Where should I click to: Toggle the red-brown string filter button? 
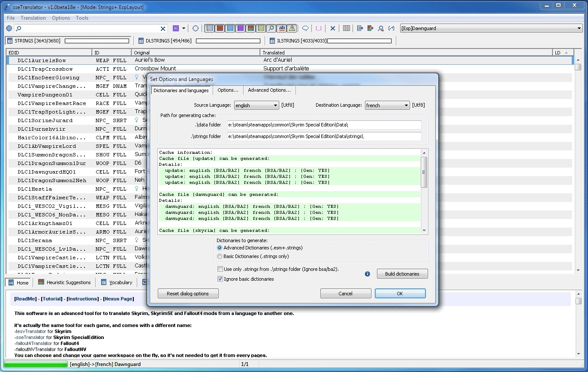point(220,28)
